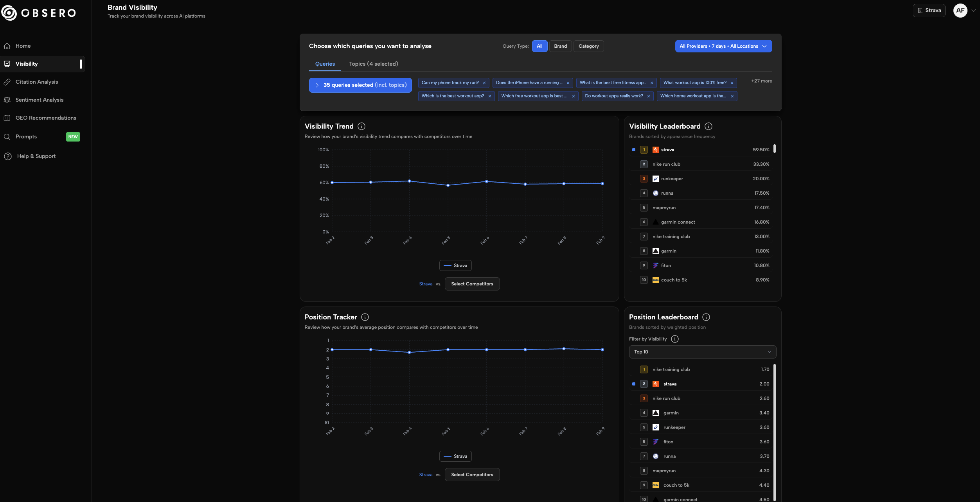
Task: Click the Prompts search icon
Action: 7,137
